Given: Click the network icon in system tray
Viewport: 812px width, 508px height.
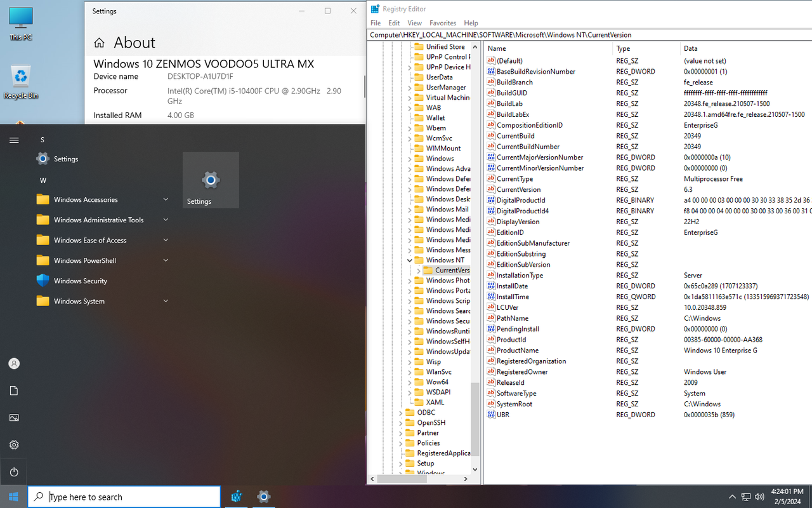Looking at the screenshot, I should pyautogui.click(x=746, y=497).
